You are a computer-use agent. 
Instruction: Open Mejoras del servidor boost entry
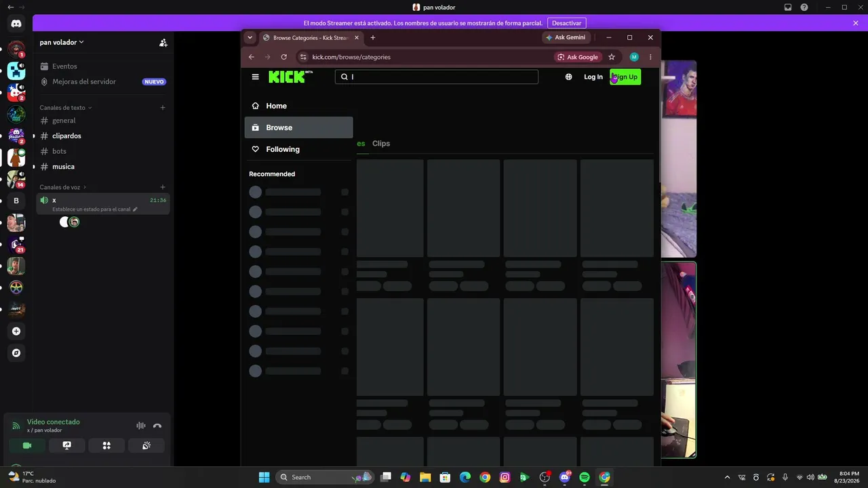click(x=103, y=82)
